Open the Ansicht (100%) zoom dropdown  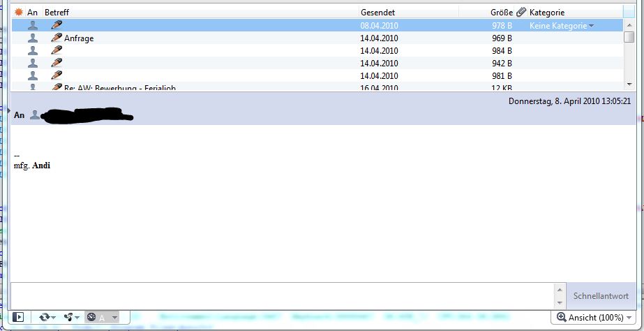point(598,317)
